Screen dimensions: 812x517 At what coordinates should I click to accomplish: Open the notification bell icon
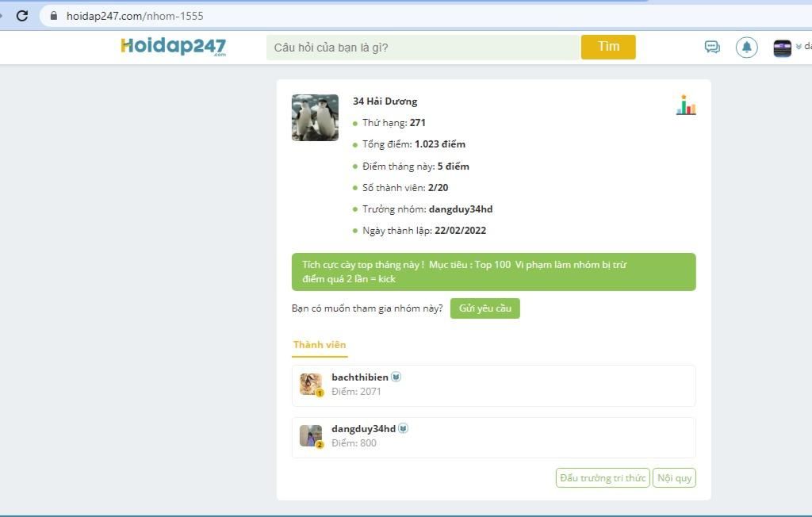coord(747,48)
